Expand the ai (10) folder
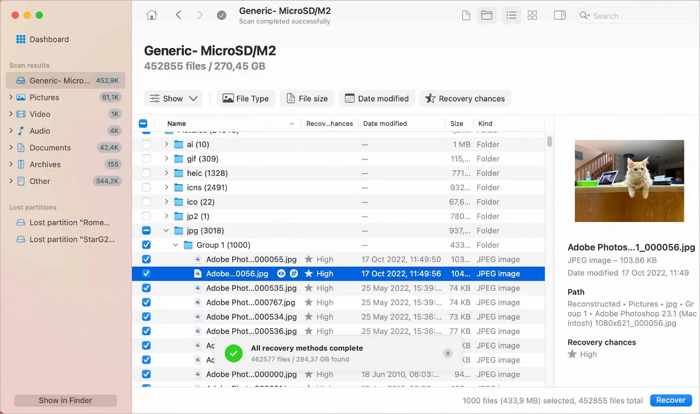The height and width of the screenshot is (414, 700). pyautogui.click(x=166, y=144)
